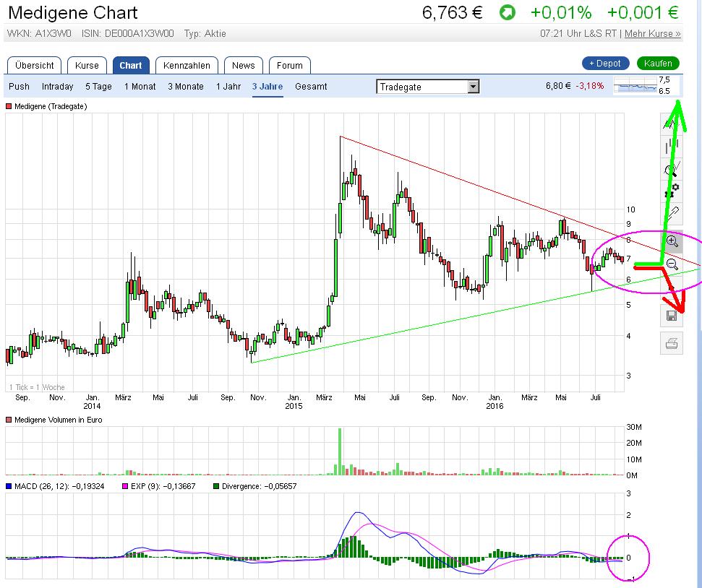702x588 pixels.
Task: Select the Intraday time range
Action: pos(57,87)
